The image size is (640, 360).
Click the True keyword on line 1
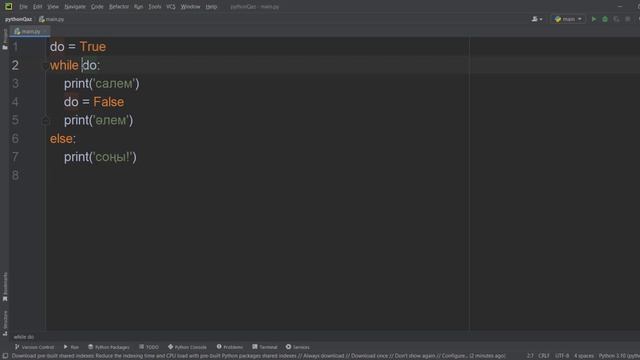tap(93, 47)
